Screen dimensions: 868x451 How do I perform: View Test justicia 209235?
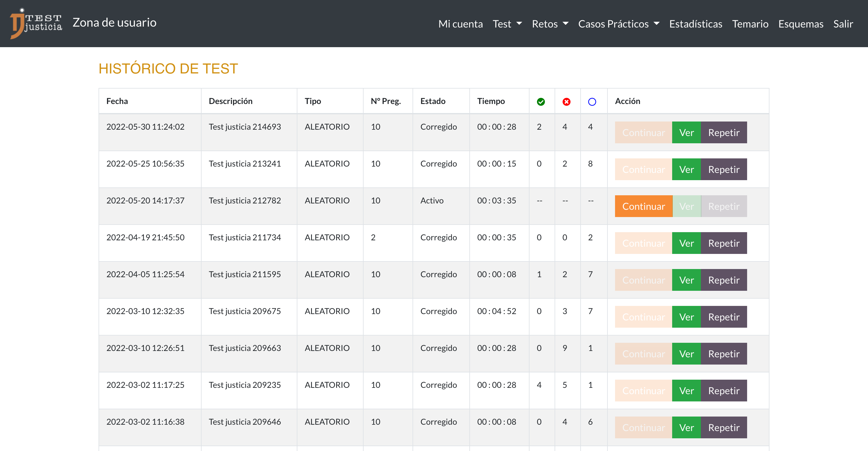point(686,391)
